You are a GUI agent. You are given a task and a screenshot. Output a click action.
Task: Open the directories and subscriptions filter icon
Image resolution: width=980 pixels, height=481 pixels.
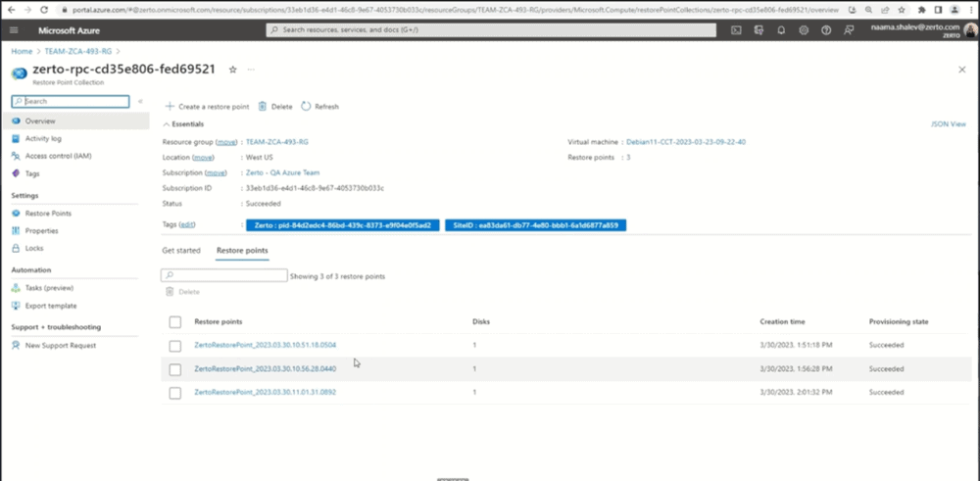click(x=759, y=30)
